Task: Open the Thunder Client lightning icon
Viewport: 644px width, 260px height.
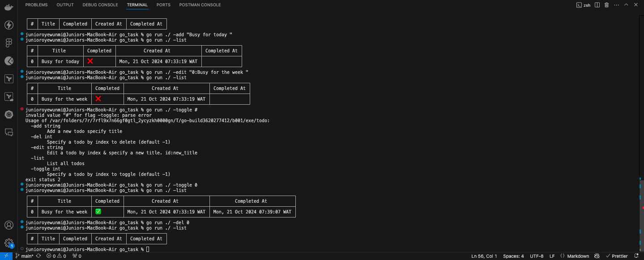Action: pyautogui.click(x=9, y=25)
